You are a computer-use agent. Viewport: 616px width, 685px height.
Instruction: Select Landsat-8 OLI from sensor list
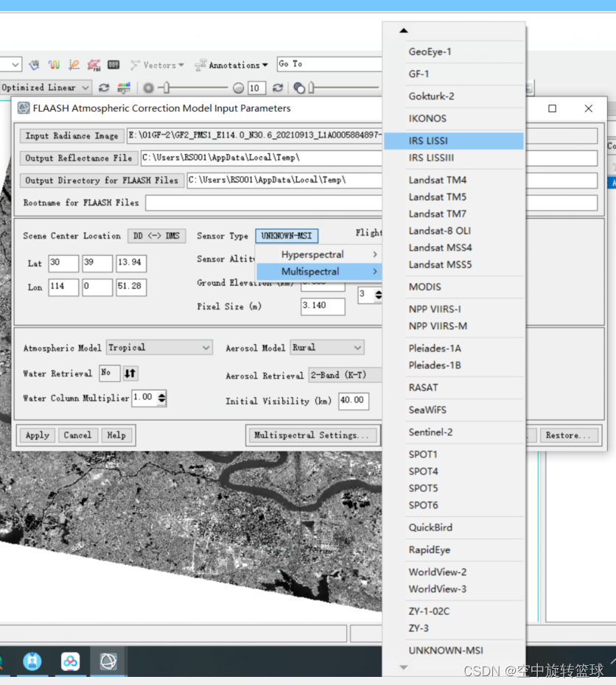point(439,231)
